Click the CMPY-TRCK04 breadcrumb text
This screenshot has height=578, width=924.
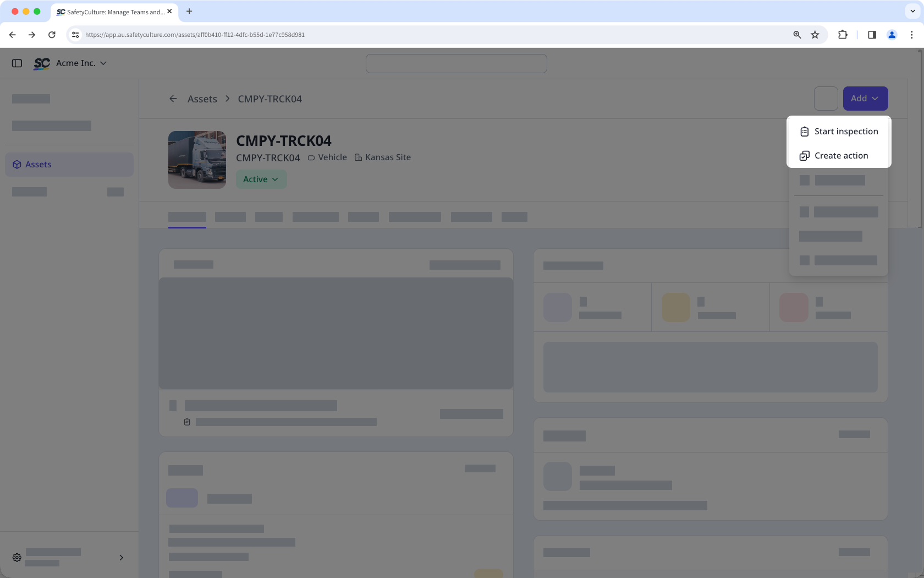269,99
